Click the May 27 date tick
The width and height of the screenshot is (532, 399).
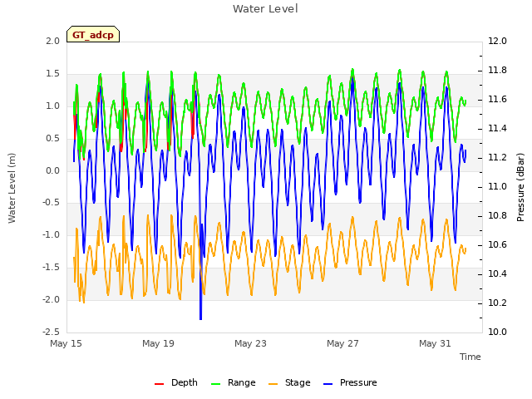[x=342, y=343]
